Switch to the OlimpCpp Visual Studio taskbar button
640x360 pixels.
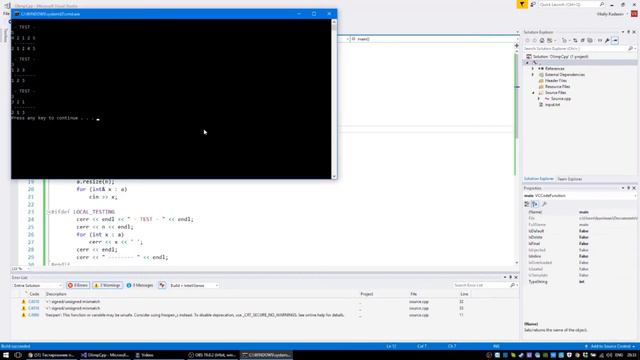[105, 355]
